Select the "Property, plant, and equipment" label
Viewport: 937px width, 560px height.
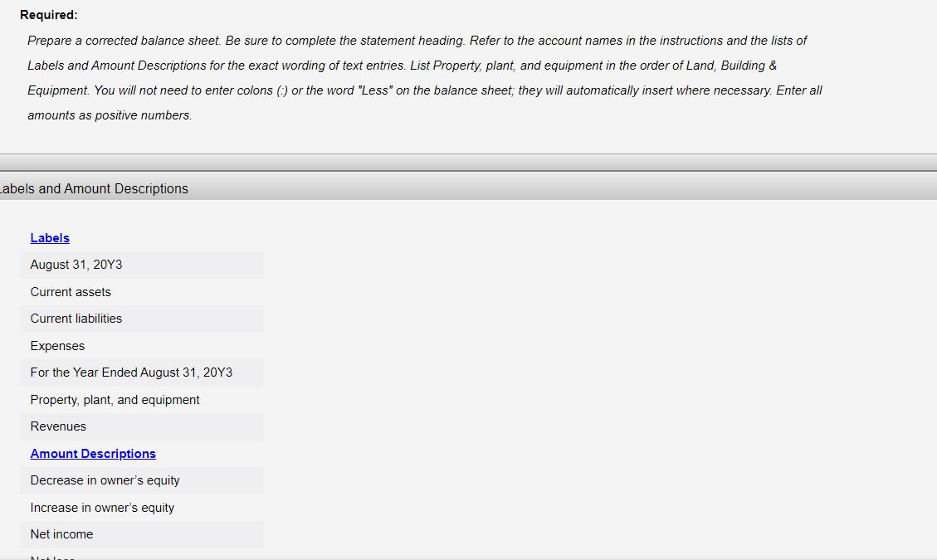tap(115, 400)
